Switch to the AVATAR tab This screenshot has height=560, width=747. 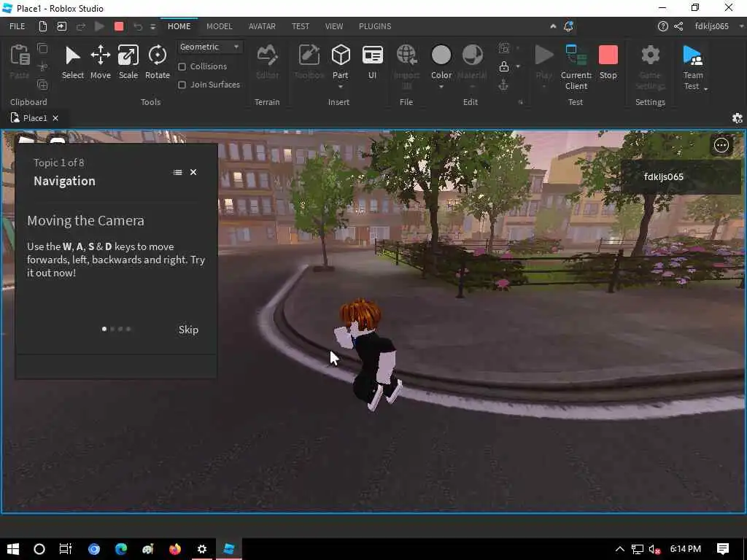[262, 26]
